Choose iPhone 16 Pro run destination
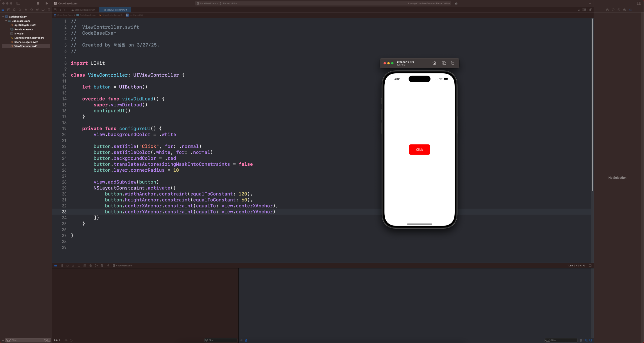Viewport: 644px width, 343px height. [x=228, y=3]
